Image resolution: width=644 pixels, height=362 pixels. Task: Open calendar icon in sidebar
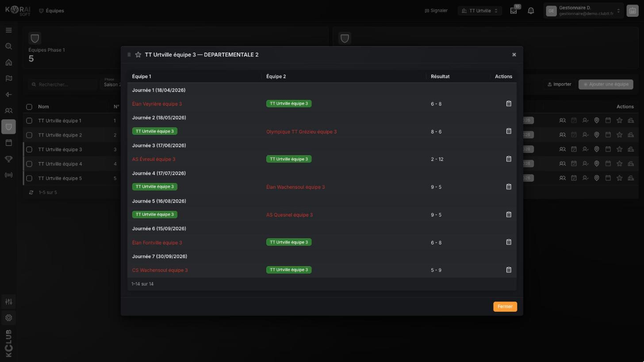(8, 143)
